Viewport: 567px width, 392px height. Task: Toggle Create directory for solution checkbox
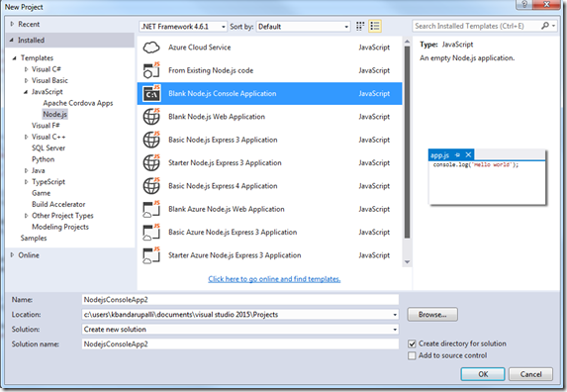click(412, 343)
